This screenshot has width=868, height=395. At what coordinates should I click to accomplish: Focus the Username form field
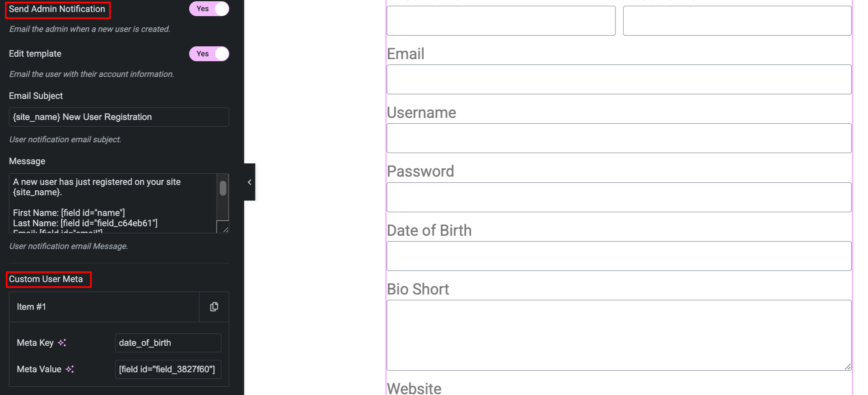pos(619,138)
